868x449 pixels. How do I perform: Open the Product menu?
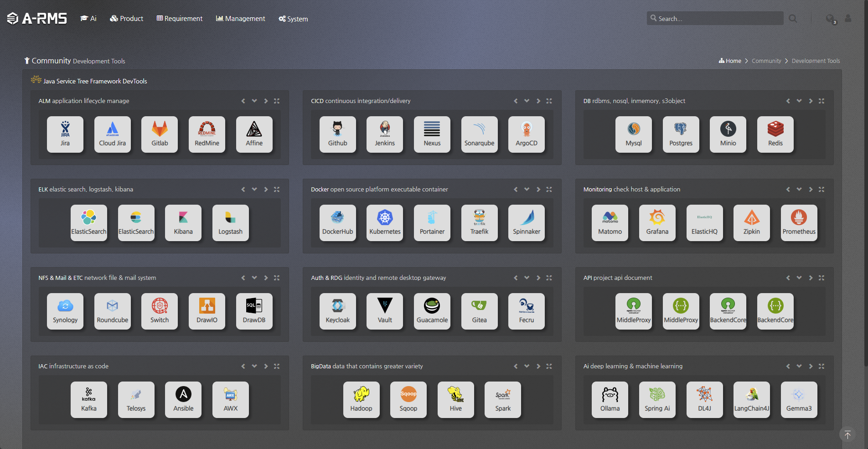[127, 19]
